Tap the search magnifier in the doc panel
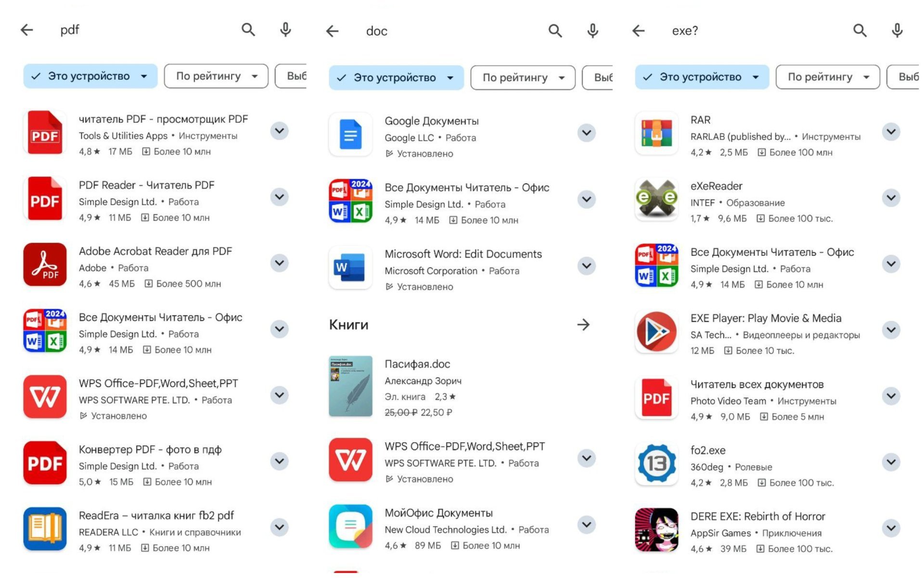The image size is (924, 578). tap(555, 31)
